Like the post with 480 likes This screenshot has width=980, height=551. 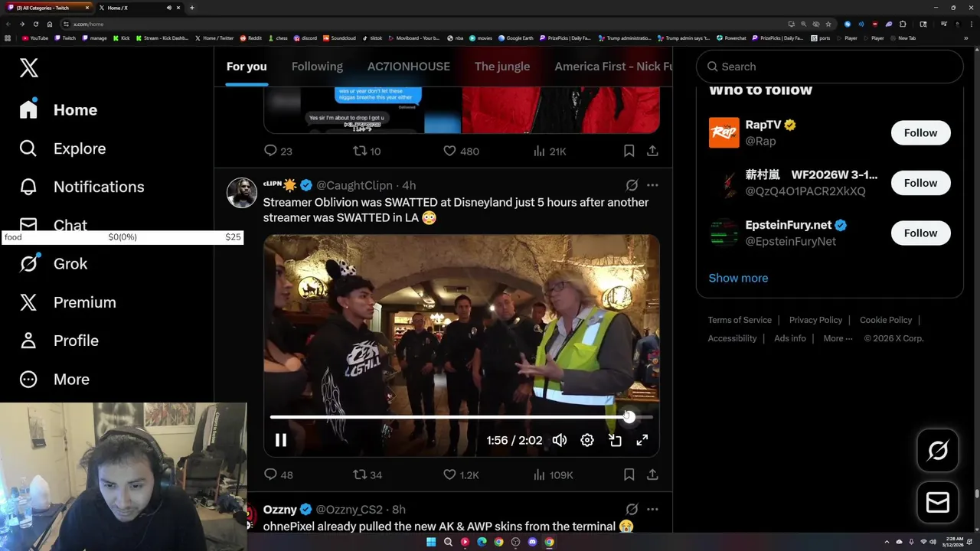click(461, 151)
